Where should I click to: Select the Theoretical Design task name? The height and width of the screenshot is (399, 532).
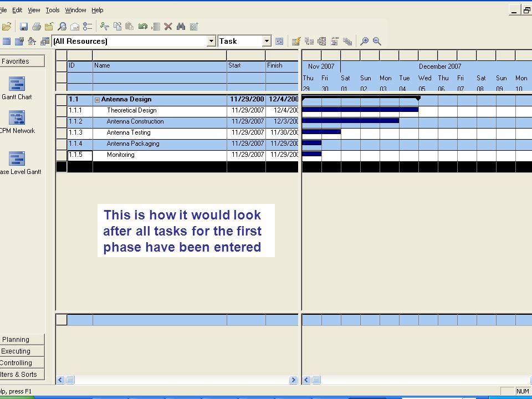132,110
